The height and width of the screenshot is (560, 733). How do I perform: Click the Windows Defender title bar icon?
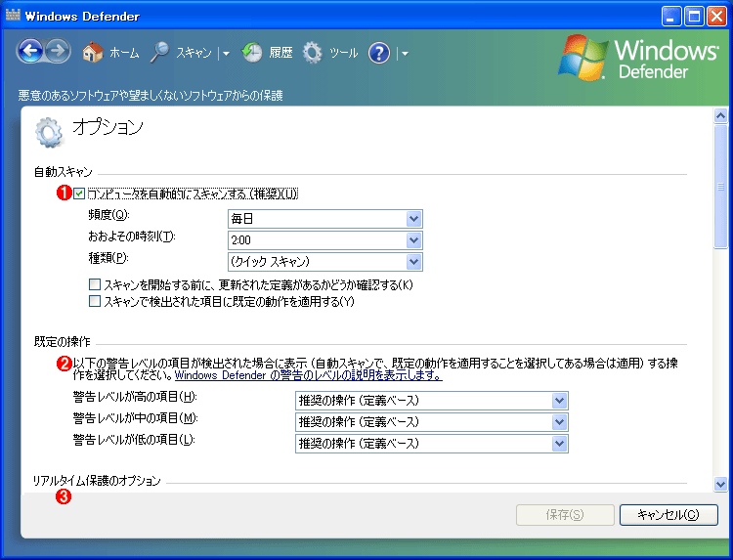coord(13,16)
